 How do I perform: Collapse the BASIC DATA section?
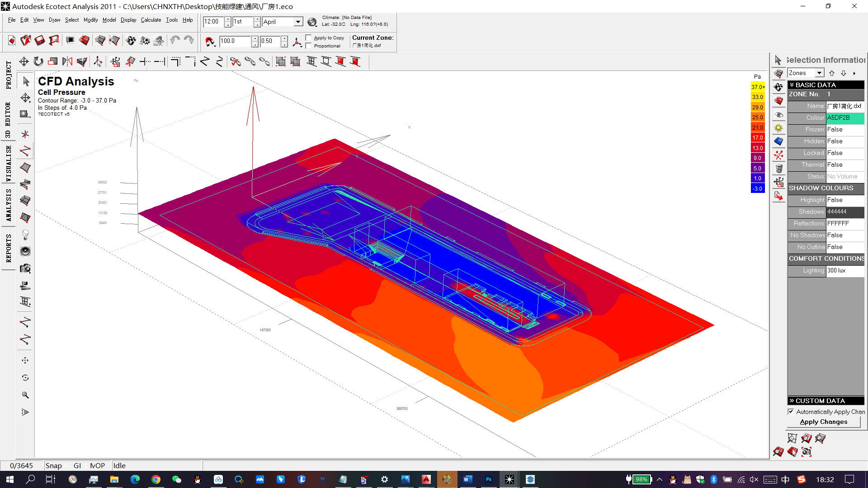(792, 85)
